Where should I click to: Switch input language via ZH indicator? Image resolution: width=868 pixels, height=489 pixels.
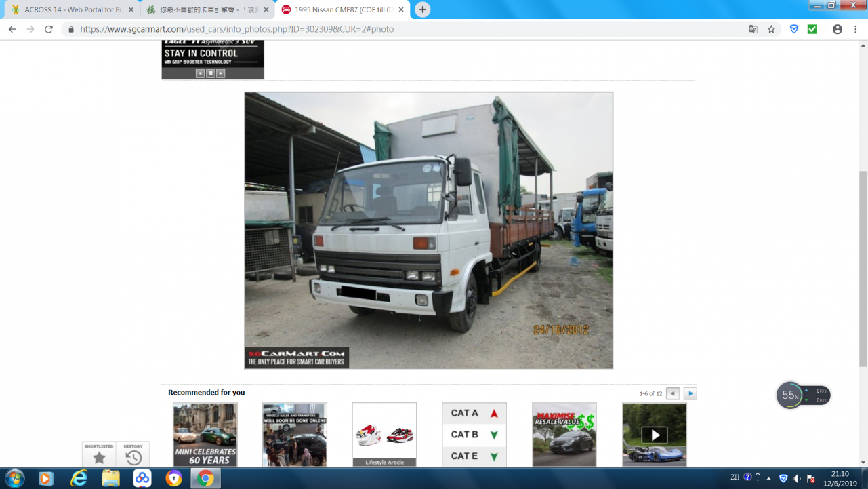tap(735, 477)
